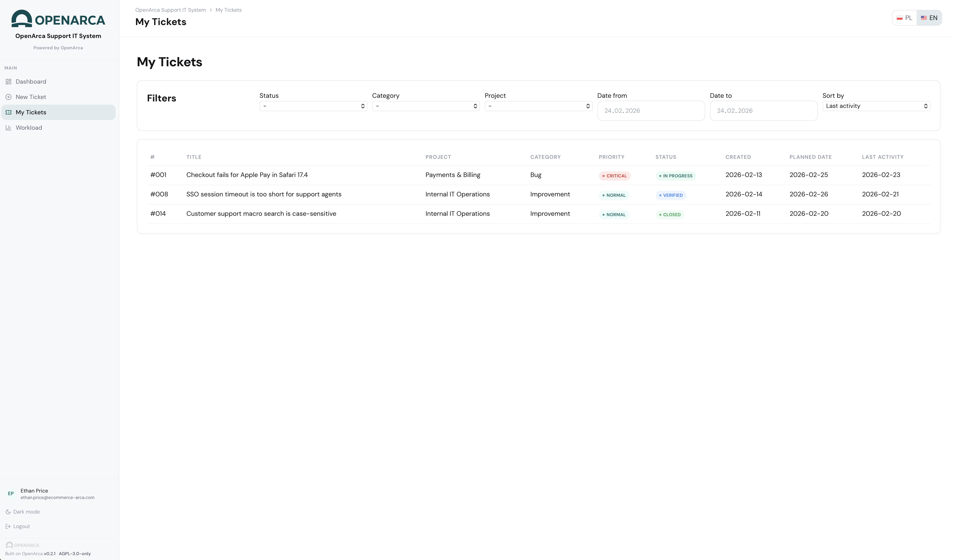This screenshot has width=953, height=560.
Task: Open the Status filter dropdown
Action: pos(313,106)
